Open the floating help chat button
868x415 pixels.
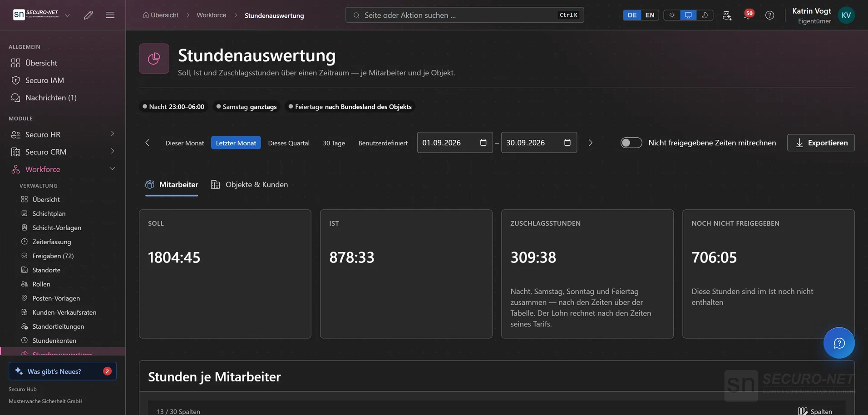point(839,343)
